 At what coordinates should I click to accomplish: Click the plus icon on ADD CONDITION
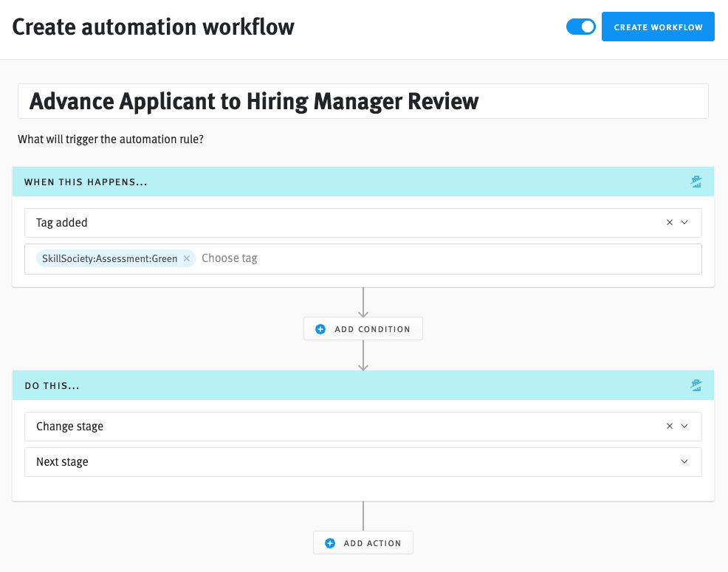[320, 328]
